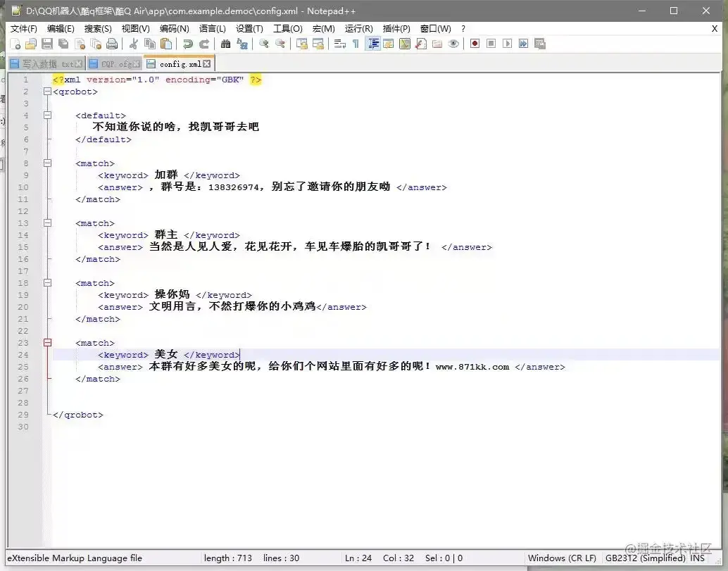This screenshot has width=728, height=571.
Task: Open the 工具(O) menu
Action: coord(288,29)
